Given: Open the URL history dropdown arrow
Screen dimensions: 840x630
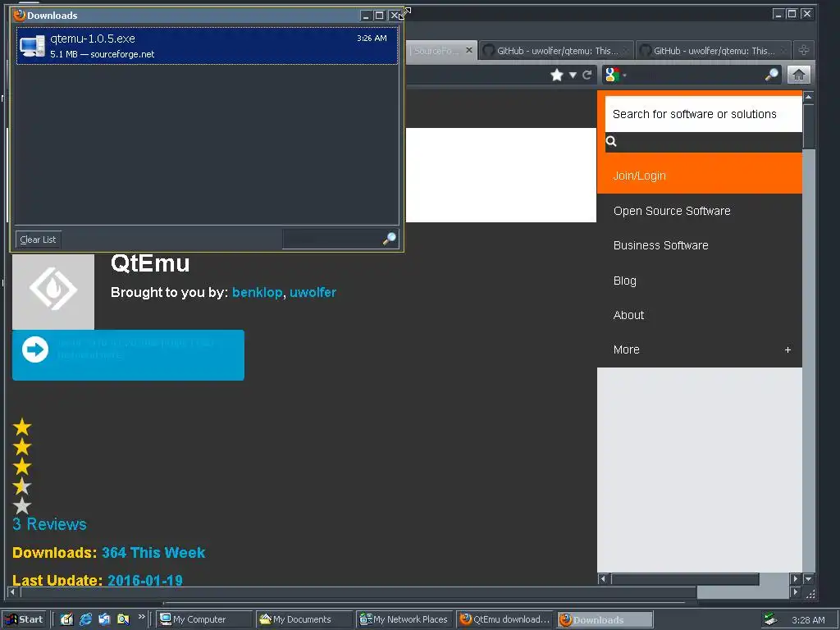Looking at the screenshot, I should click(573, 75).
